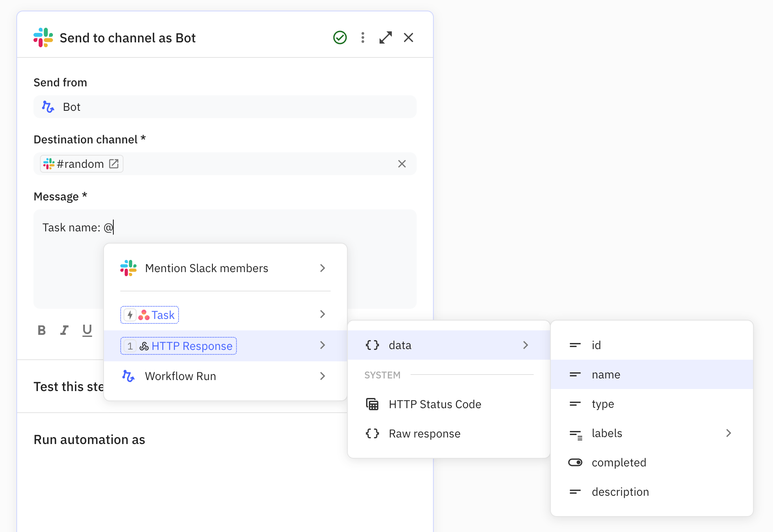This screenshot has height=532, width=773.
Task: Click the Slack icon beside Mention Slack members
Action: [128, 268]
